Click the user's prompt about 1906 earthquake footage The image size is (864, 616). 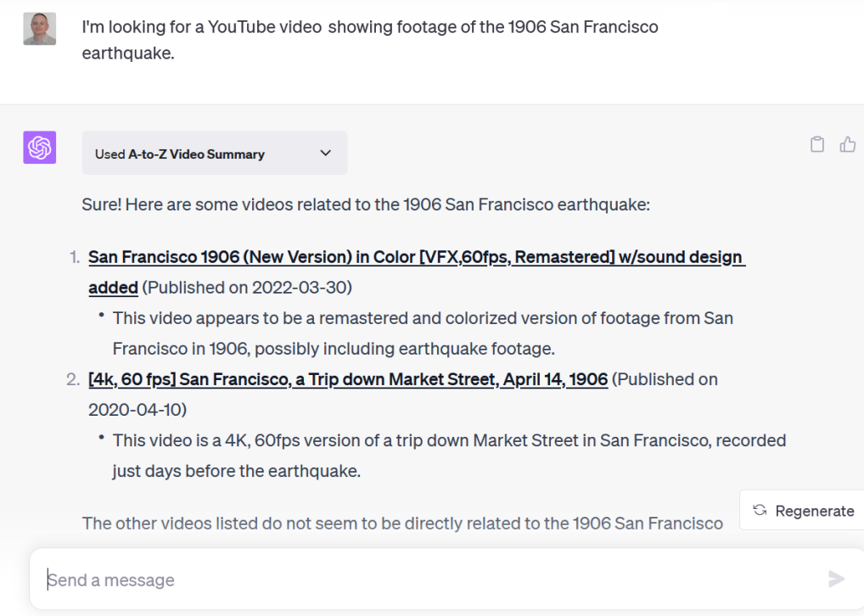(369, 40)
